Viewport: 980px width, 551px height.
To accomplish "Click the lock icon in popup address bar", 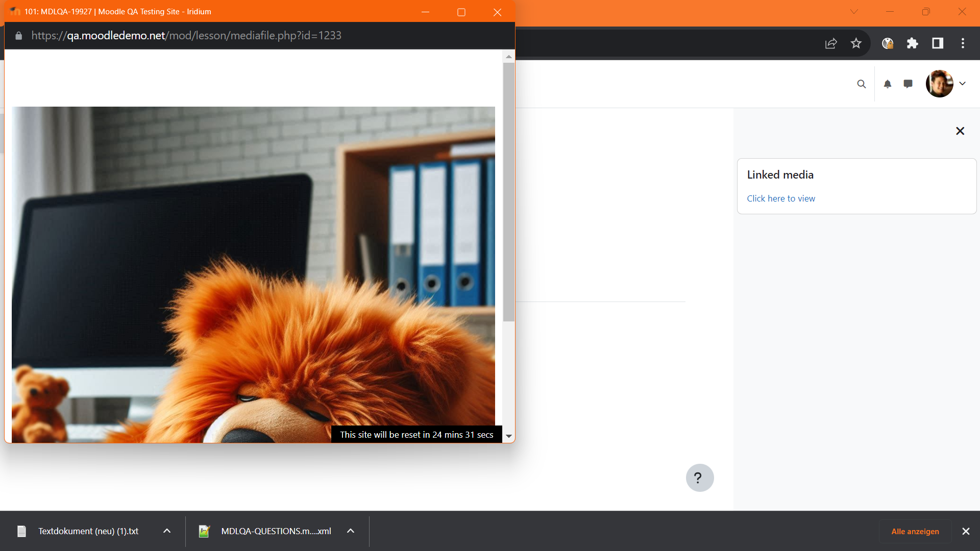I will [x=19, y=36].
